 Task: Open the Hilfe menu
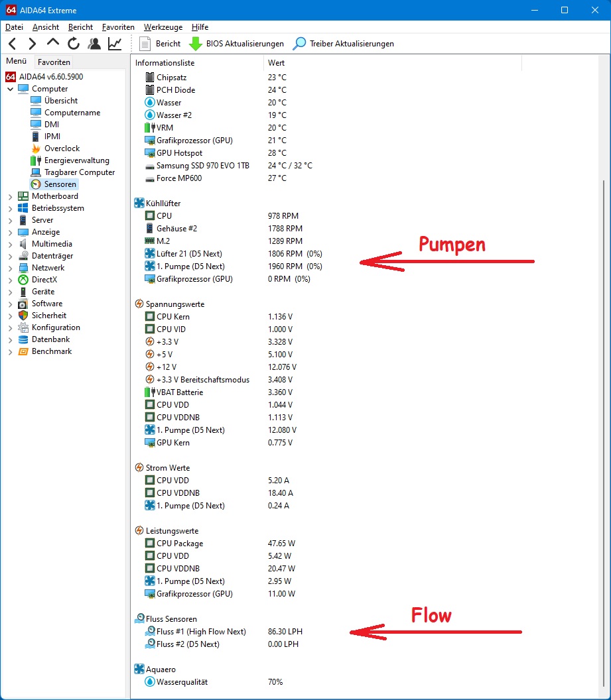tap(200, 27)
